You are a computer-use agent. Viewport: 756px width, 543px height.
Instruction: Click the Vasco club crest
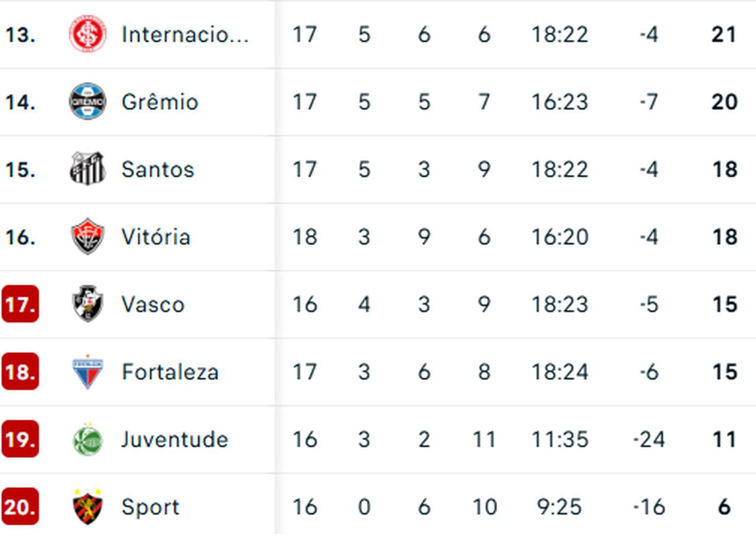click(x=87, y=304)
